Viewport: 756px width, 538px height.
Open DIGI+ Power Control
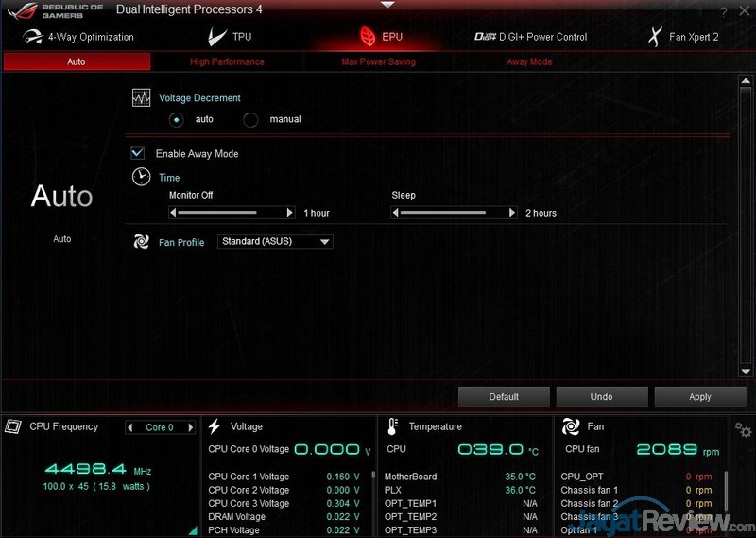530,37
